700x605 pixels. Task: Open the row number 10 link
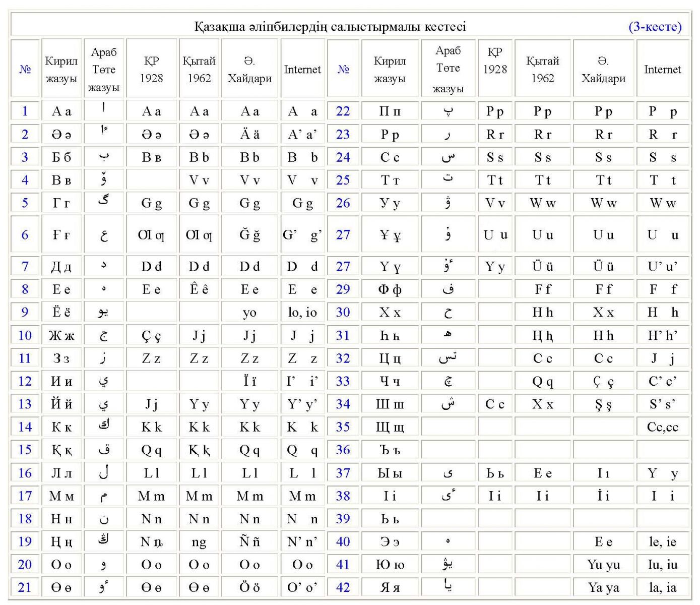25,335
